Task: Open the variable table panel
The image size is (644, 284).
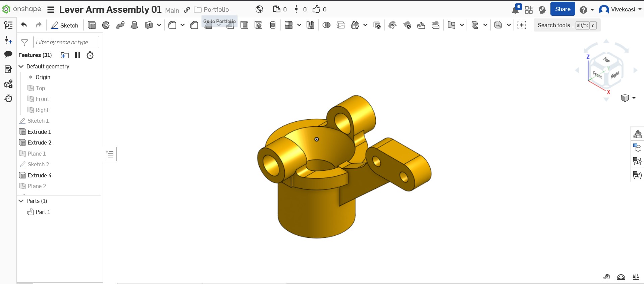Action: pyautogui.click(x=637, y=175)
